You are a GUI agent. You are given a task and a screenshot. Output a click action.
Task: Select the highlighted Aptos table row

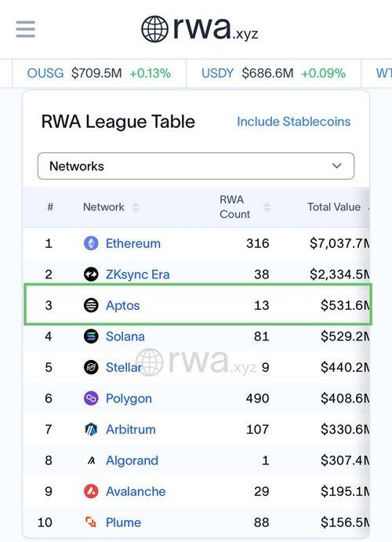[198, 304]
